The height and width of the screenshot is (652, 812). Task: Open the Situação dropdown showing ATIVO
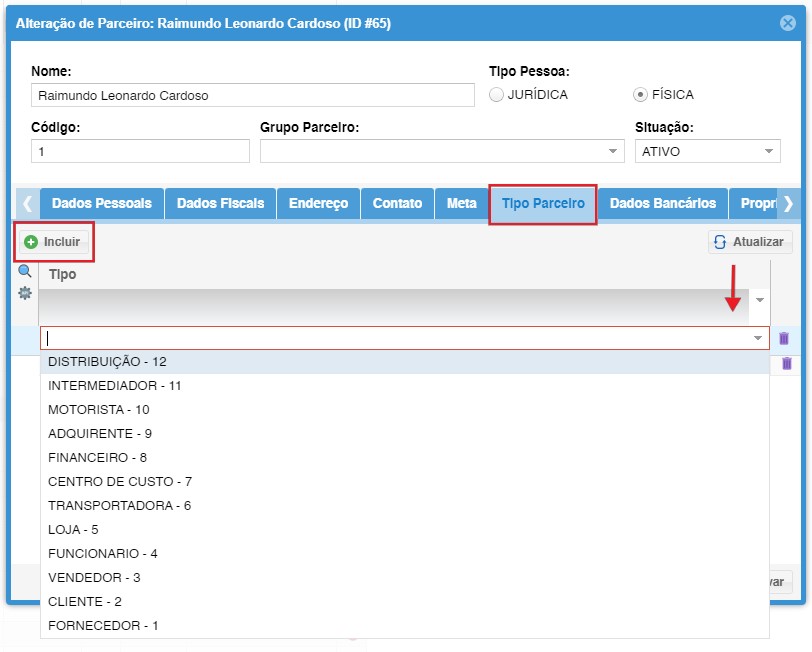pyautogui.click(x=768, y=151)
